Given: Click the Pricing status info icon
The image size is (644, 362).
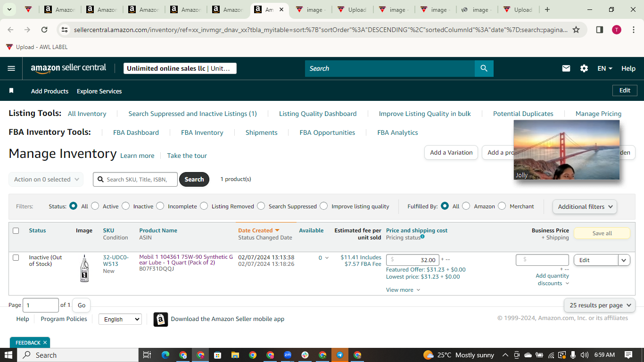Looking at the screenshot, I should coord(422,237).
